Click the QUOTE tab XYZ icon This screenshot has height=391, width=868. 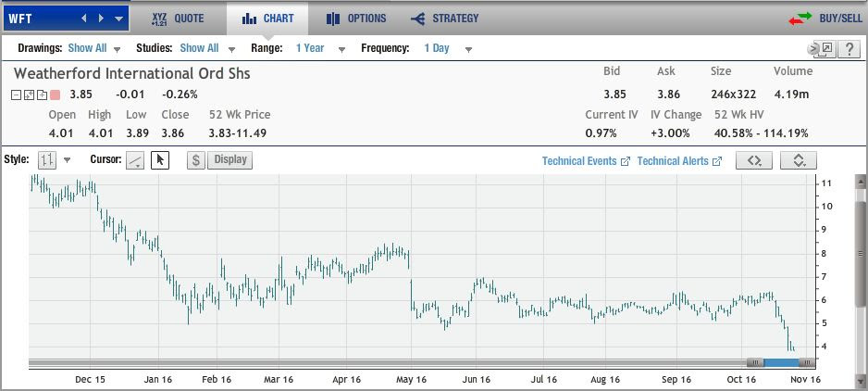coord(159,19)
